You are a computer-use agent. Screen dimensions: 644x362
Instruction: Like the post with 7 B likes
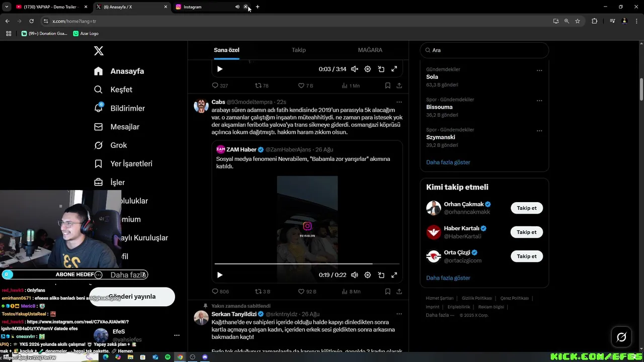(305, 85)
